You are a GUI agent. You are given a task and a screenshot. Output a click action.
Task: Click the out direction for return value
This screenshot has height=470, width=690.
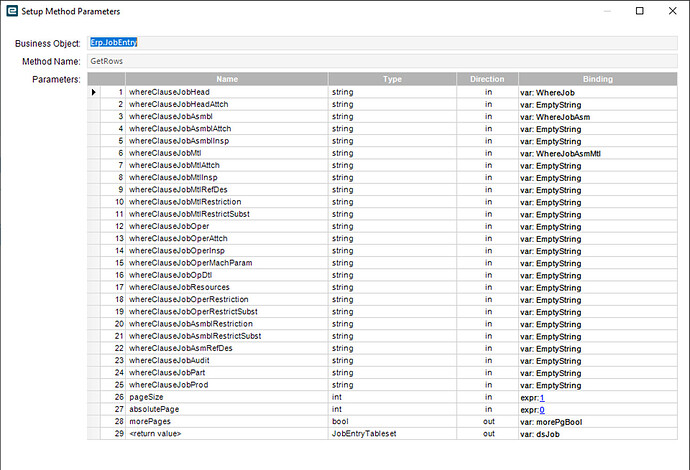coord(487,433)
